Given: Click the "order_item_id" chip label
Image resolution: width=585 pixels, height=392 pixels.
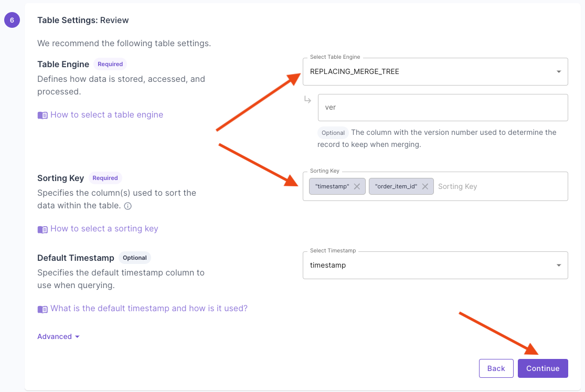Looking at the screenshot, I should tap(396, 186).
